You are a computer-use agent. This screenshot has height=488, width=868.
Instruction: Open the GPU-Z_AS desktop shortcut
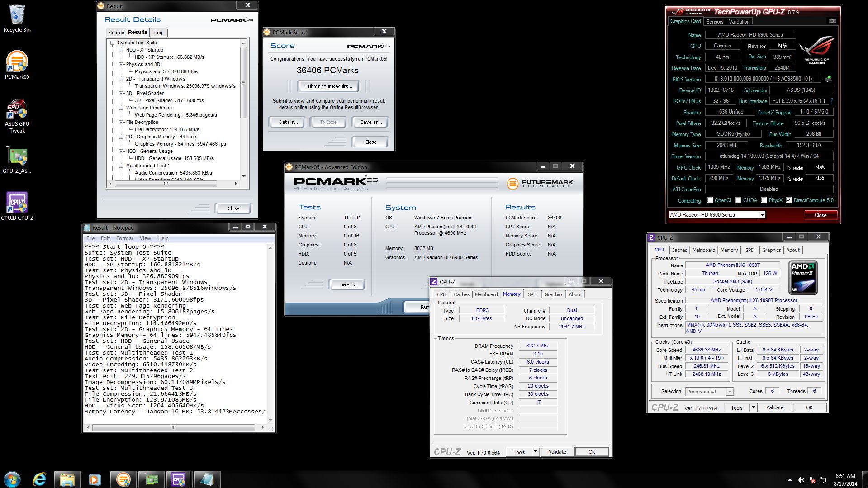pyautogui.click(x=17, y=160)
